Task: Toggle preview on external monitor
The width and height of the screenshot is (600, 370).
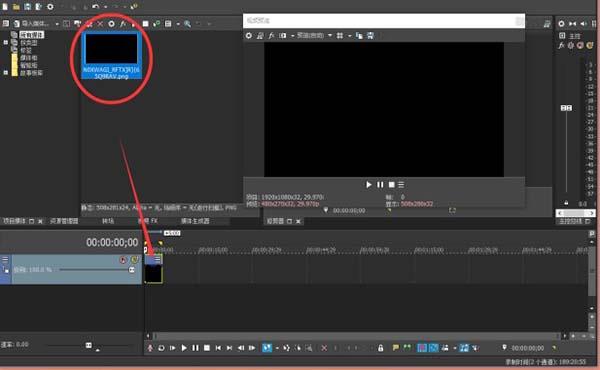Action: tap(260, 36)
